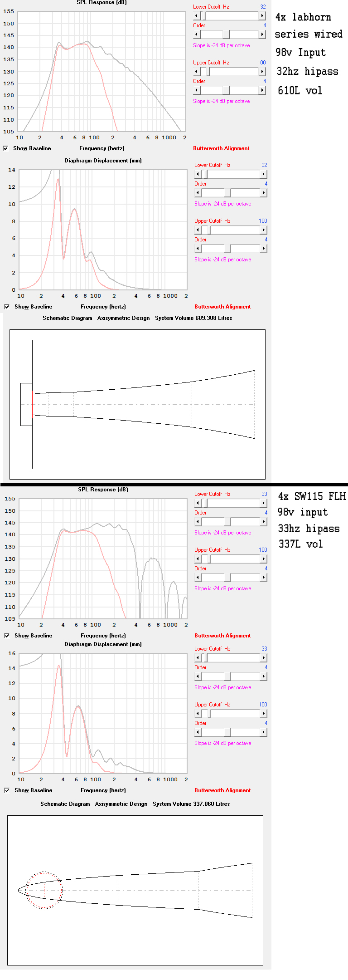This screenshot has height=980, width=348.
Task: Click the '4x SW115 FLH' annotation text
Action: pos(312,496)
